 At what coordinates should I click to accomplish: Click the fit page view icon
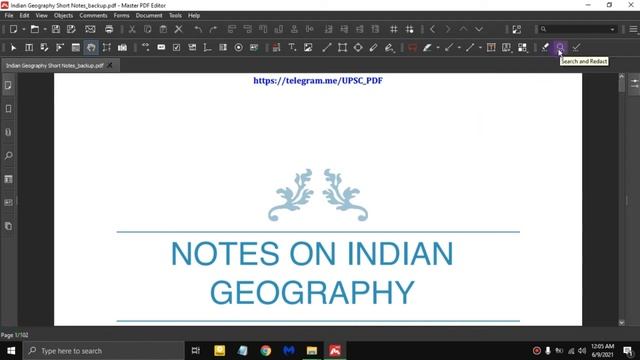pyautogui.click(x=517, y=29)
